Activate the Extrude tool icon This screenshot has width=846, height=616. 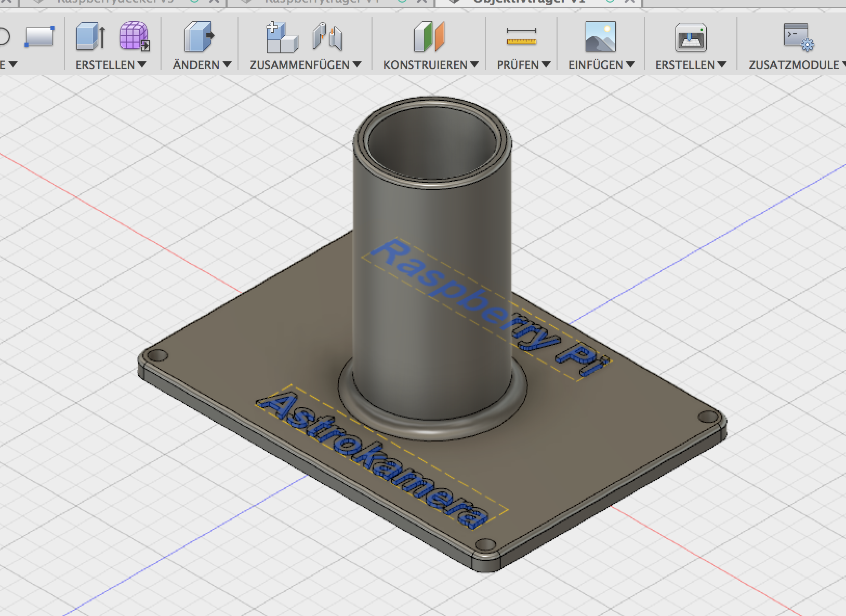91,36
